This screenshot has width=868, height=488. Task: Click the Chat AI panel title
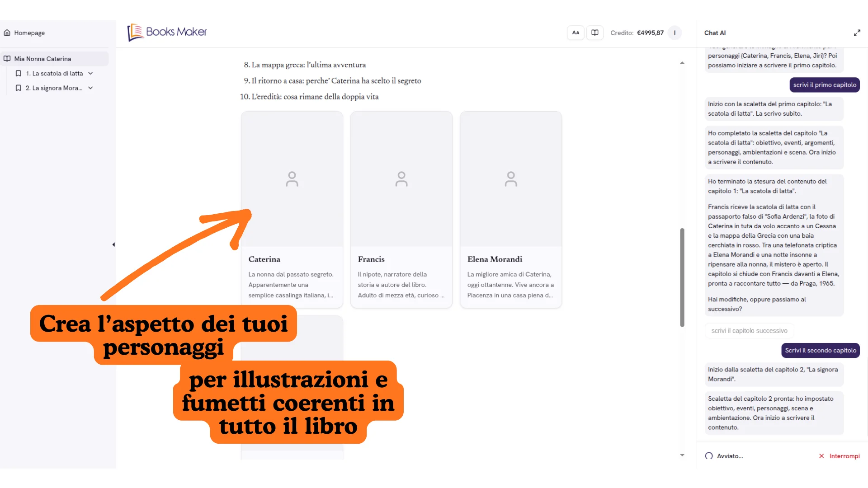click(x=715, y=33)
